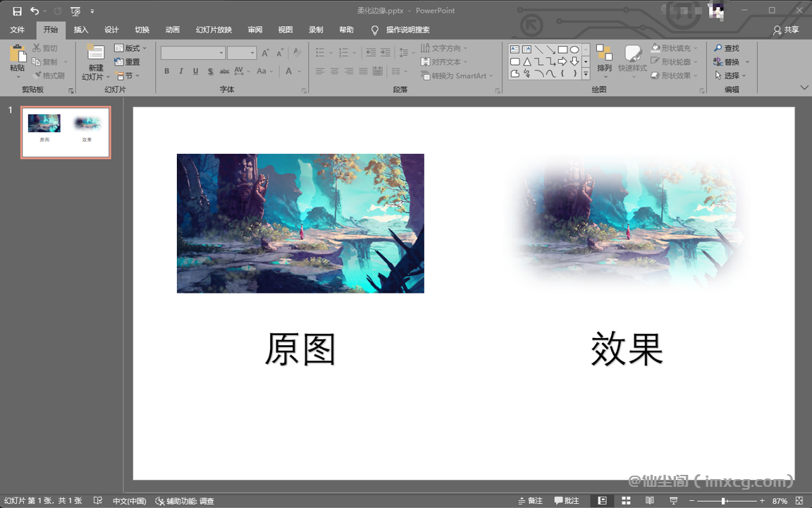Open the File (文件) tab
The image size is (812, 508).
(x=18, y=30)
